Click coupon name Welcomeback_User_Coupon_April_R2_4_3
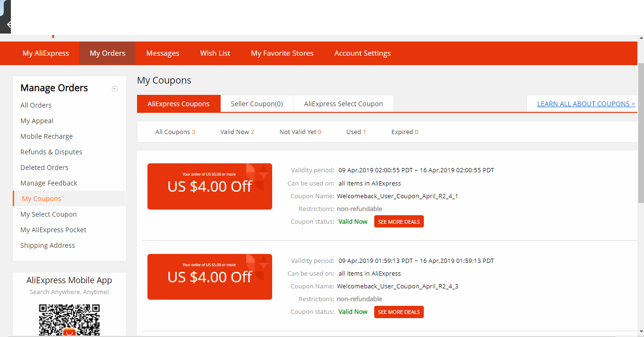 (397, 286)
